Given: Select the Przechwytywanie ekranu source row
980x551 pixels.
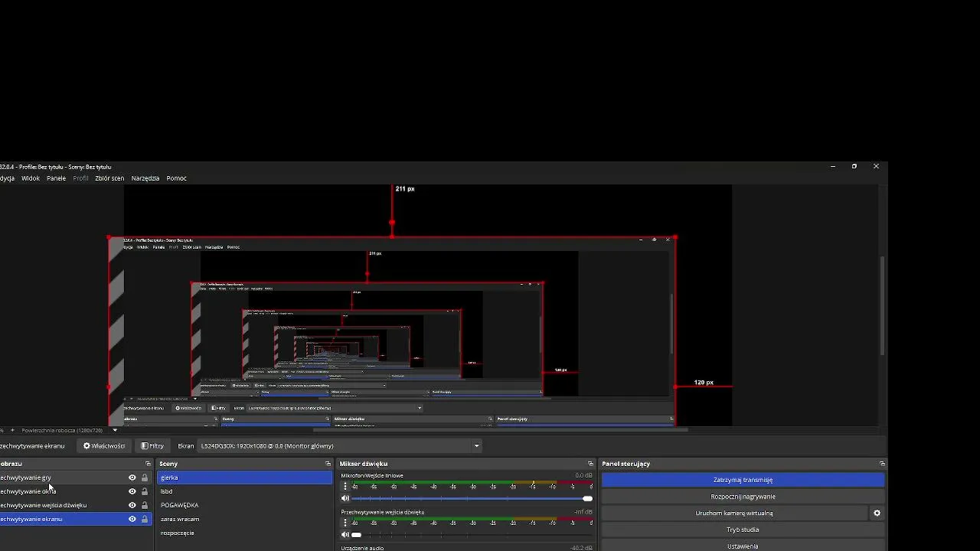Looking at the screenshot, I should [x=76, y=519].
